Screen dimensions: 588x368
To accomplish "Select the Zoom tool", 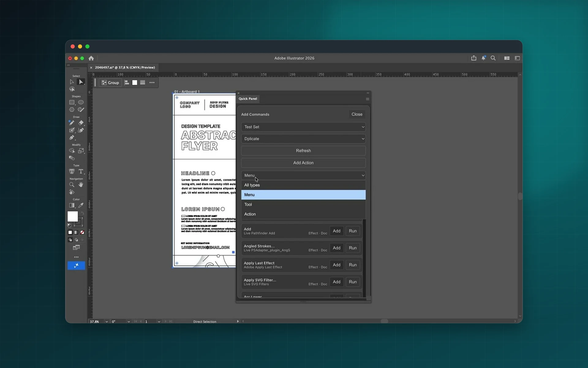I will click(x=72, y=185).
